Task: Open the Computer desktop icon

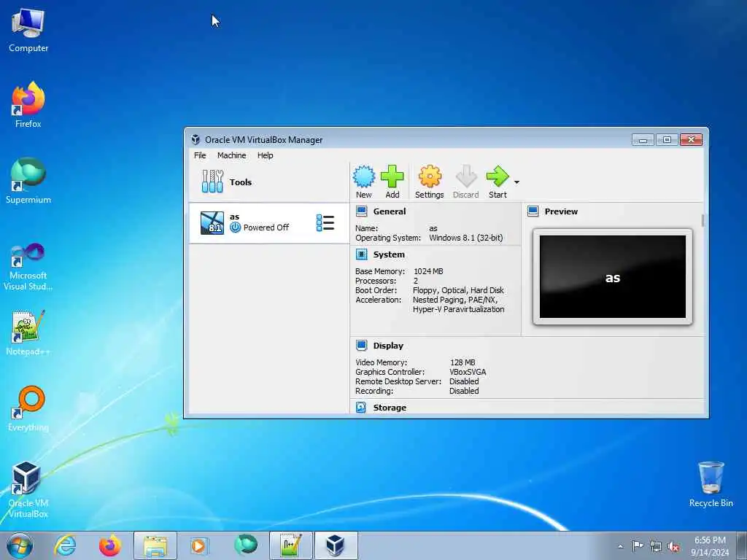Action: click(x=28, y=31)
